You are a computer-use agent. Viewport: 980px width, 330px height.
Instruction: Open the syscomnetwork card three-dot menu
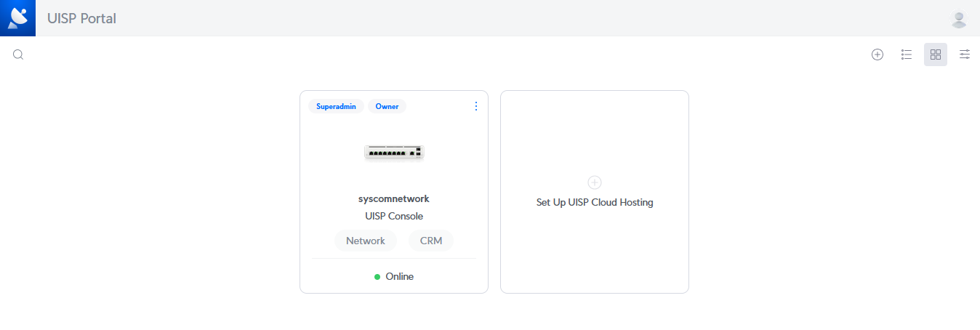coord(476,106)
